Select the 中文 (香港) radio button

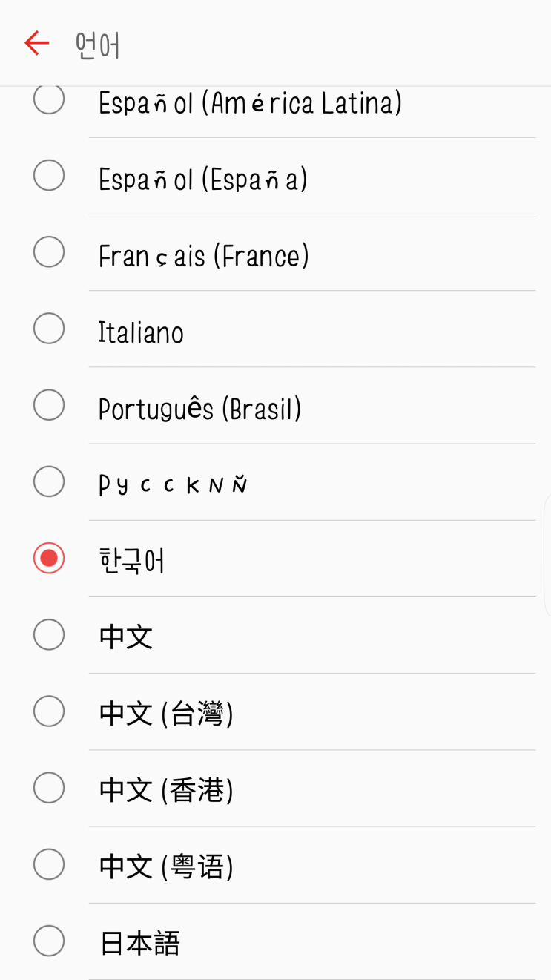pos(49,787)
